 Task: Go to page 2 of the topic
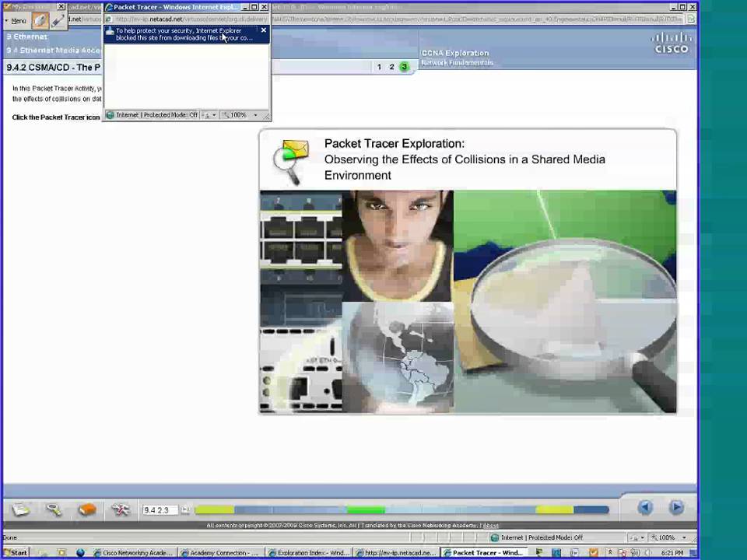tap(391, 67)
